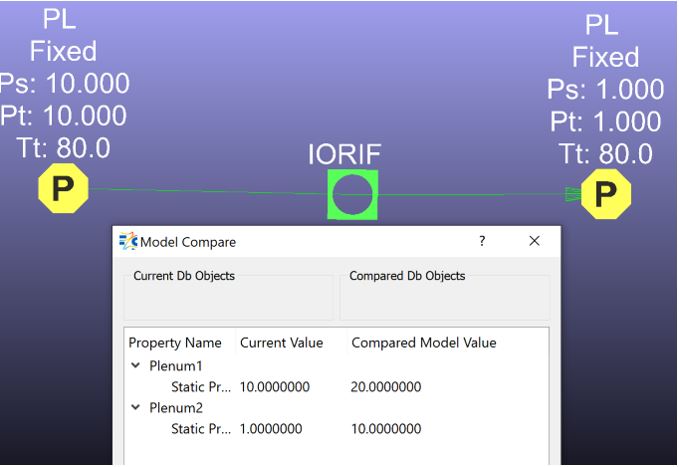Select the Static Pr row under Plenum2
Viewport: 679px width, 467px height.
click(x=198, y=429)
